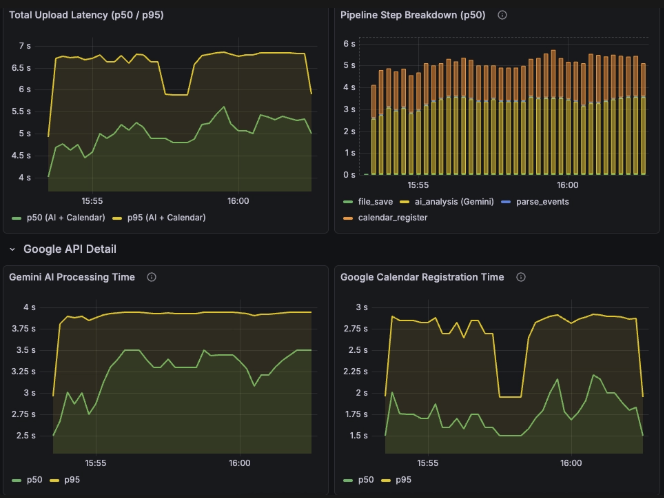Click p50 legend label in Google Calendar panel
This screenshot has height=498, width=664.
tap(365, 480)
